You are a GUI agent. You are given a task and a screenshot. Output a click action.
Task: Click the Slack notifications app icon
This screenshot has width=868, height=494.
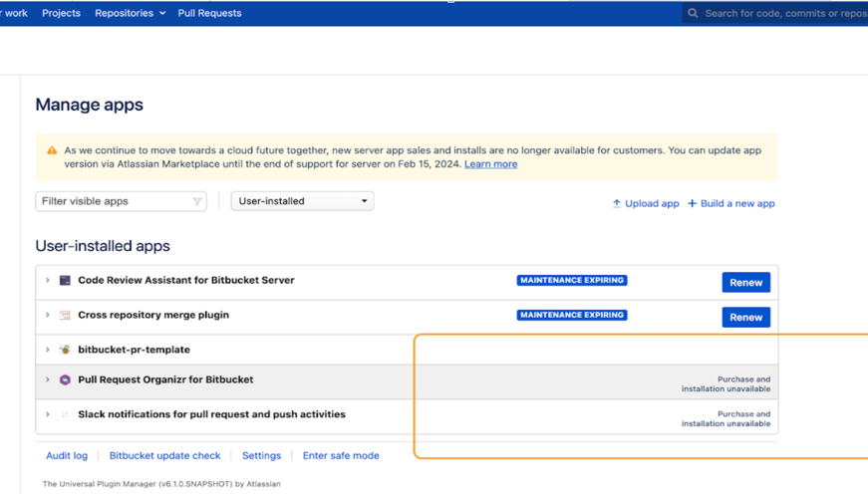65,415
